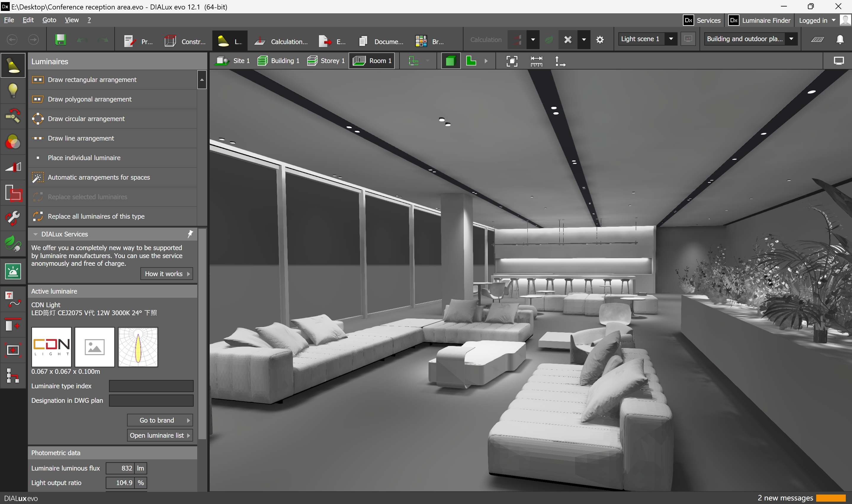Open the Light scene 1 dropdown
This screenshot has height=504, width=852.
pos(670,39)
